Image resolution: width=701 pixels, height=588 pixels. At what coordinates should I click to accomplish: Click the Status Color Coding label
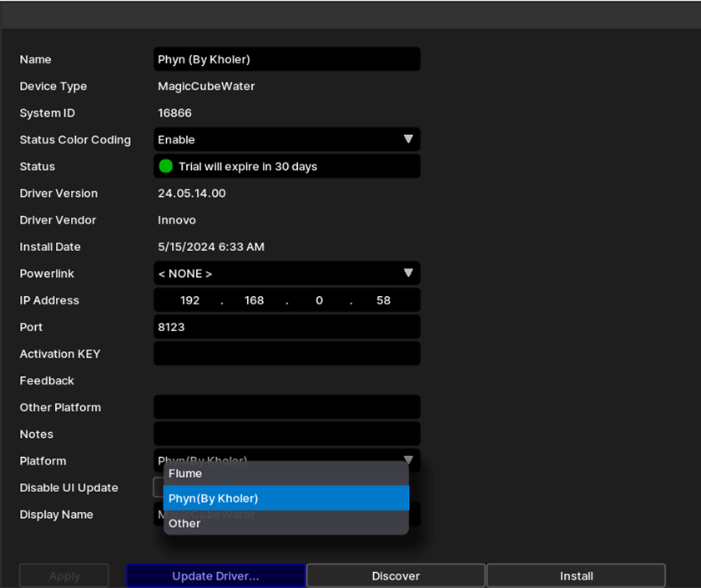(x=75, y=140)
